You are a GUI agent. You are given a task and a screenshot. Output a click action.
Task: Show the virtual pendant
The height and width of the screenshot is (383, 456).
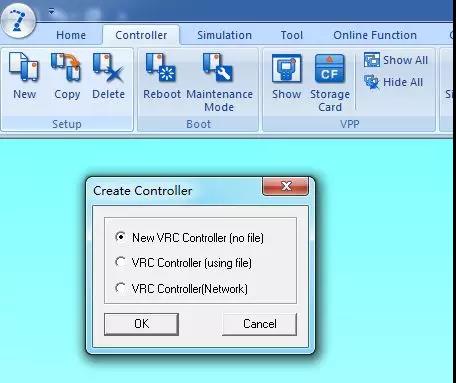pyautogui.click(x=286, y=76)
